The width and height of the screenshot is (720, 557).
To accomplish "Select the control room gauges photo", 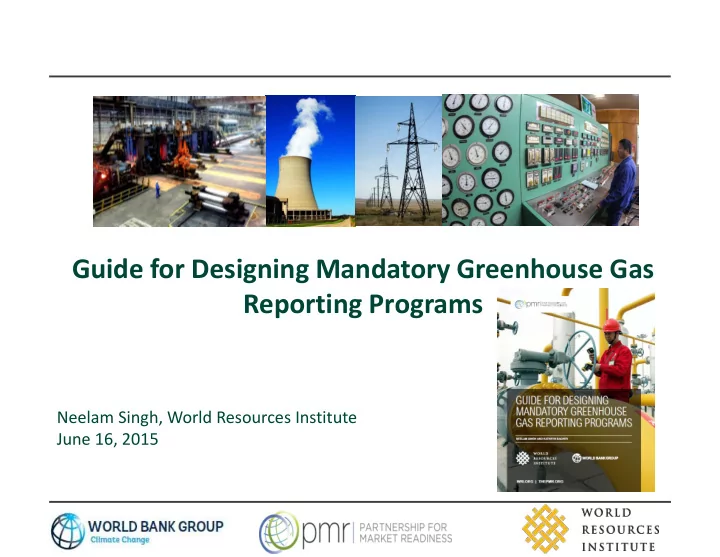I will point(539,161).
